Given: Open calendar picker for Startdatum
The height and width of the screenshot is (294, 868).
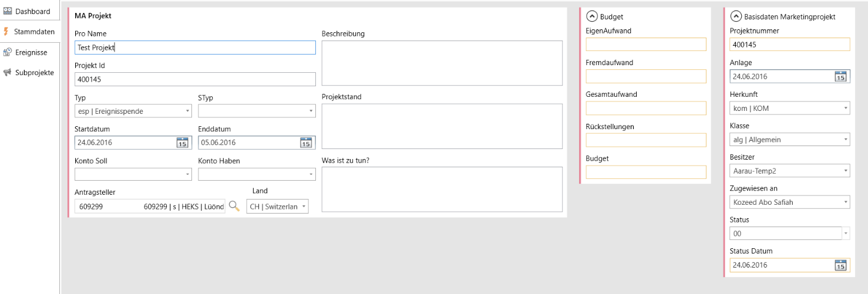Looking at the screenshot, I should tap(182, 143).
